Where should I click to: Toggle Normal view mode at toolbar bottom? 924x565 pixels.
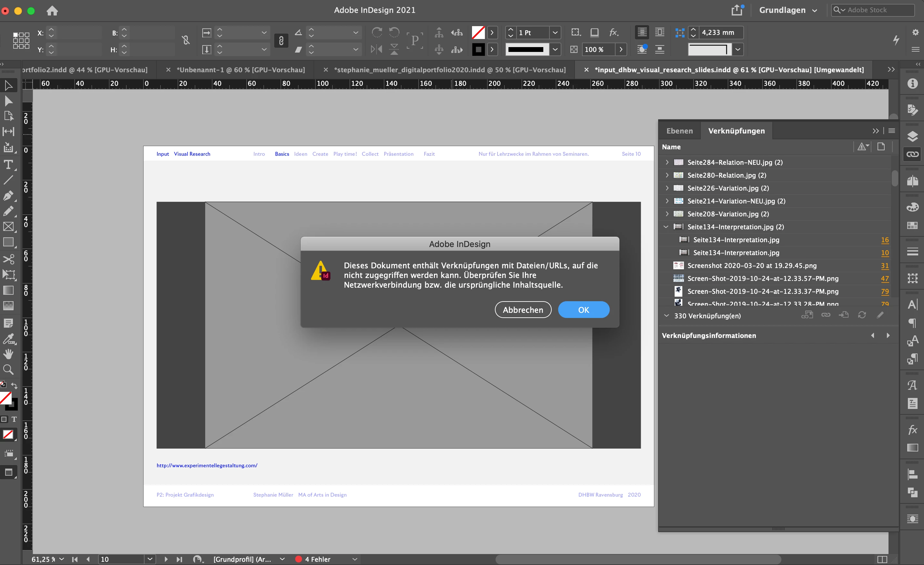[x=8, y=472]
